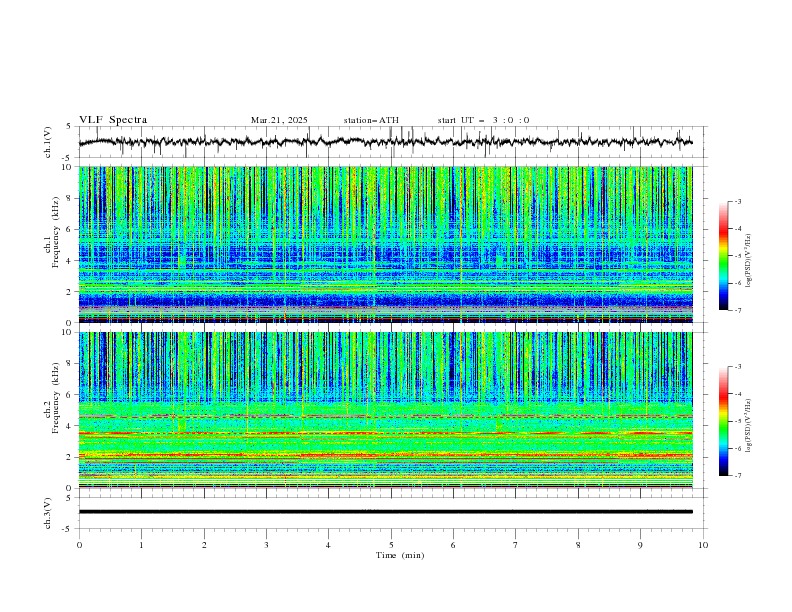Screen dimensions: 792x612
Task: Click the "-4" label on lower colorbar
Action: click(x=738, y=394)
